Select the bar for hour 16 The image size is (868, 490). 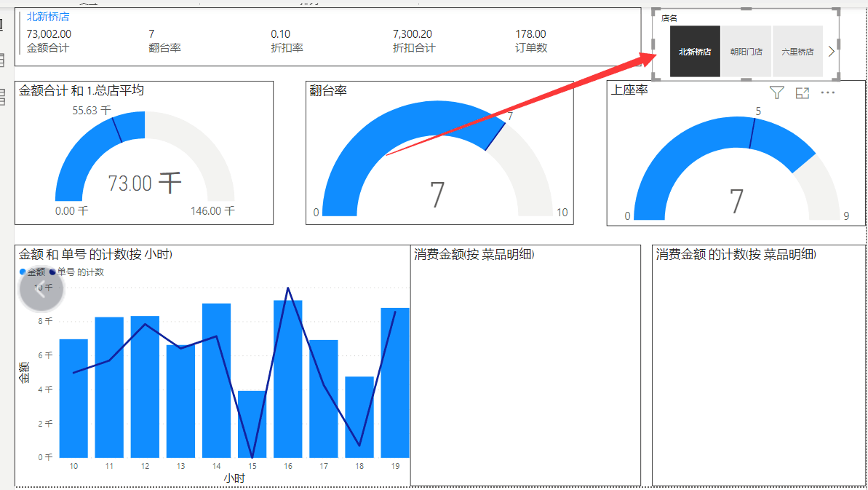(288, 379)
